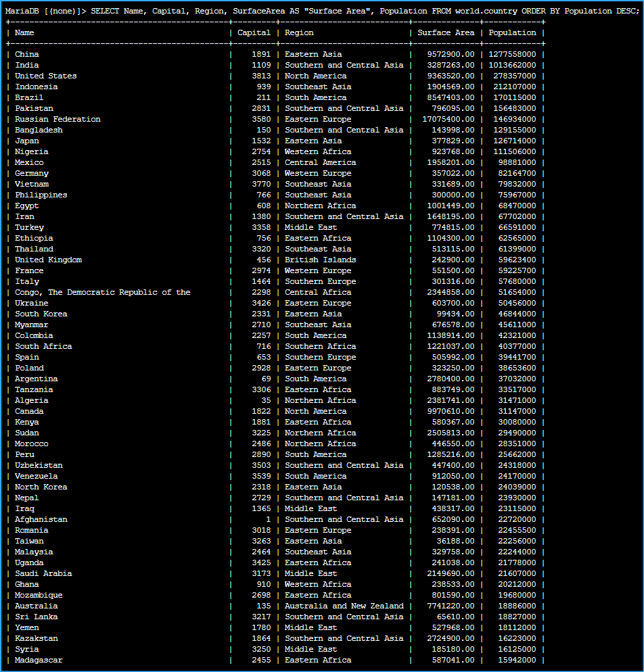Click population value 1013662000 for India

pos(512,65)
